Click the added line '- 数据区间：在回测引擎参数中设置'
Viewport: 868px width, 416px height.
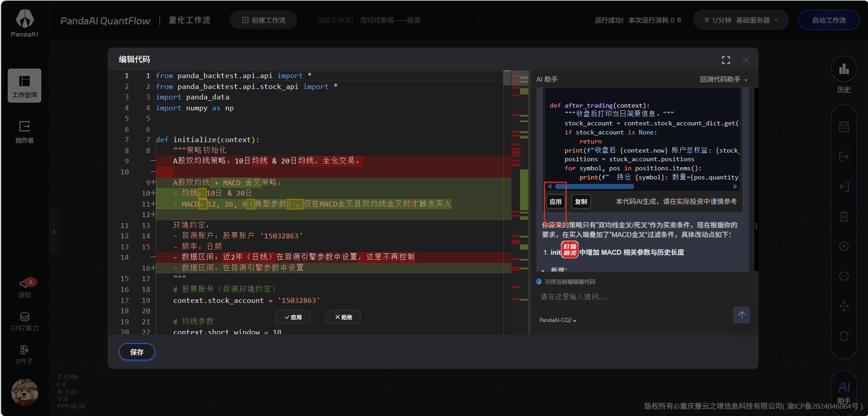click(x=238, y=268)
